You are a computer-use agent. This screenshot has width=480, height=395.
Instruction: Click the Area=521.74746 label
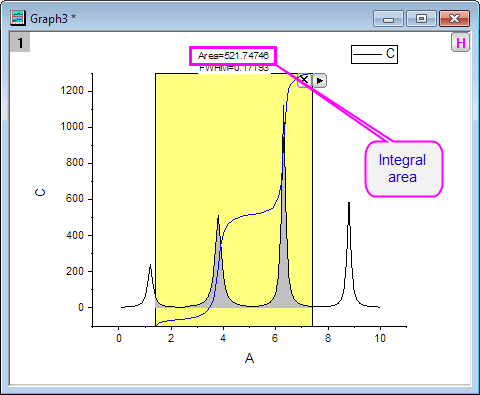coord(233,56)
